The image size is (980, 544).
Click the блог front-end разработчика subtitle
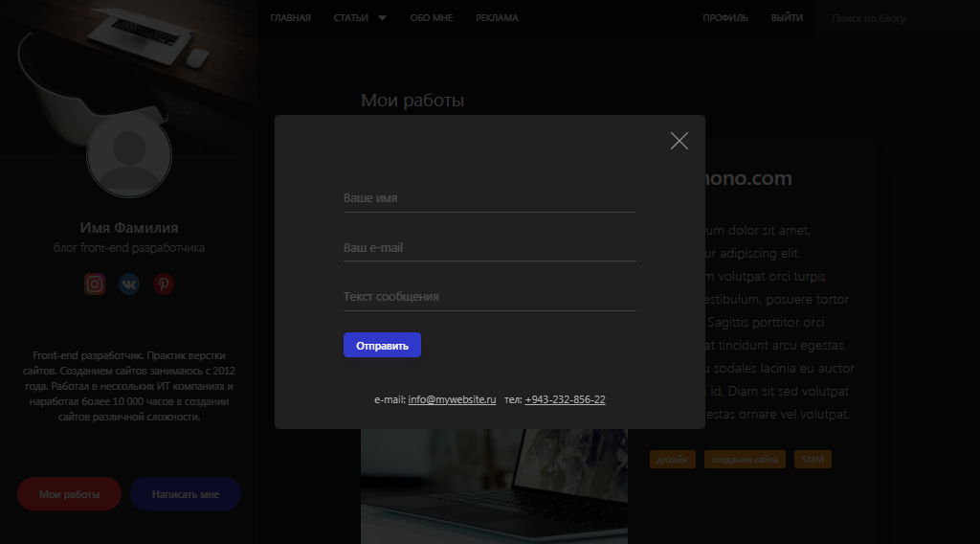129,248
